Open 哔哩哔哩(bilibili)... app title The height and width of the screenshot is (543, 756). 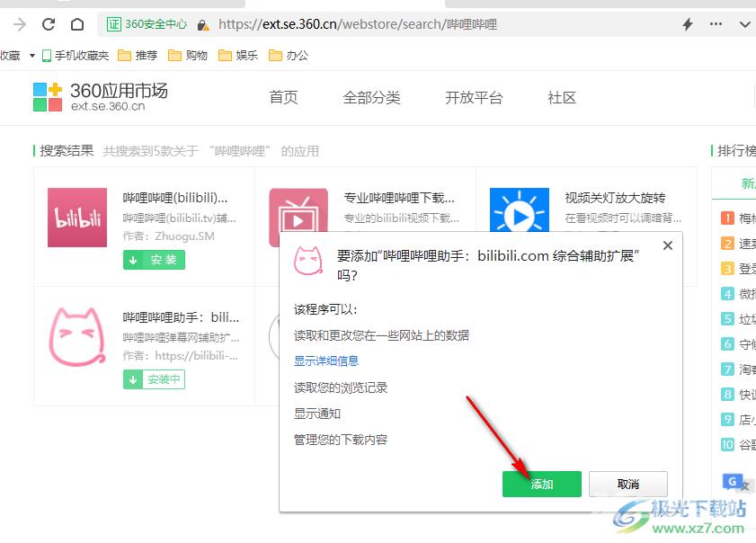tap(175, 198)
